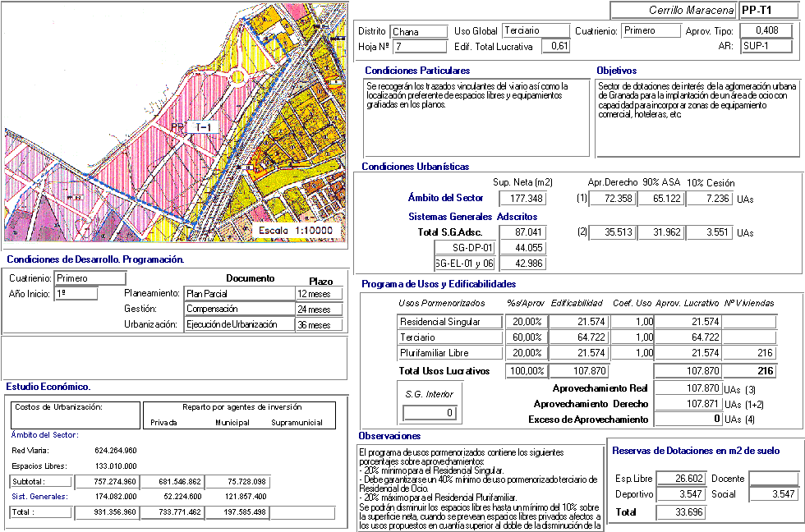Click the roundabout on the sector map
Screen dimensions: 805x532
(239, 78)
